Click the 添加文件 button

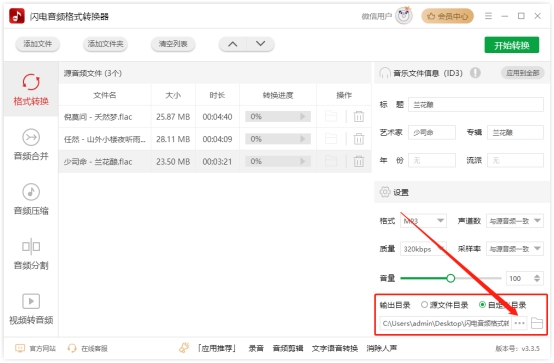[x=37, y=44]
